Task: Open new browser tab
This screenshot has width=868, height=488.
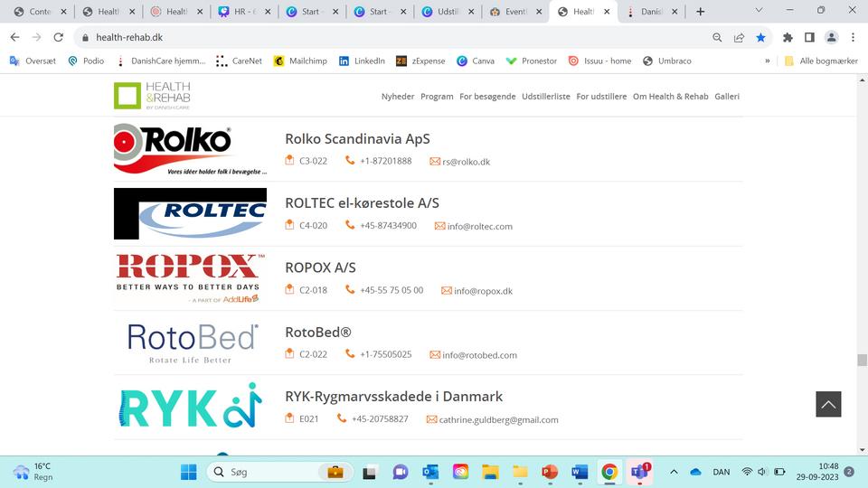Action: tap(700, 11)
